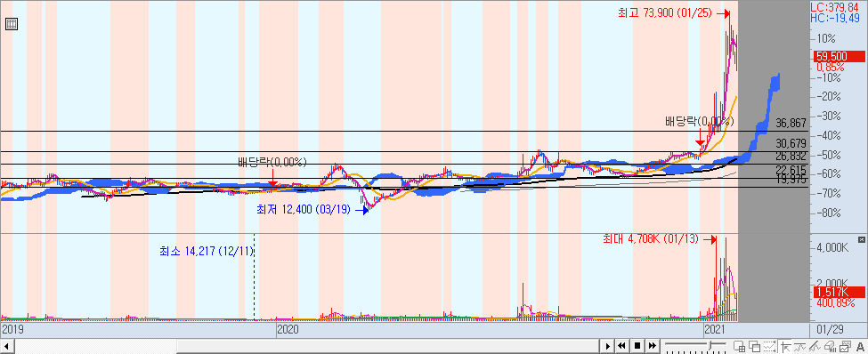The width and height of the screenshot is (868, 354).
Task: Click the 최저 12,400 (03/19) annotation
Action: (x=304, y=210)
